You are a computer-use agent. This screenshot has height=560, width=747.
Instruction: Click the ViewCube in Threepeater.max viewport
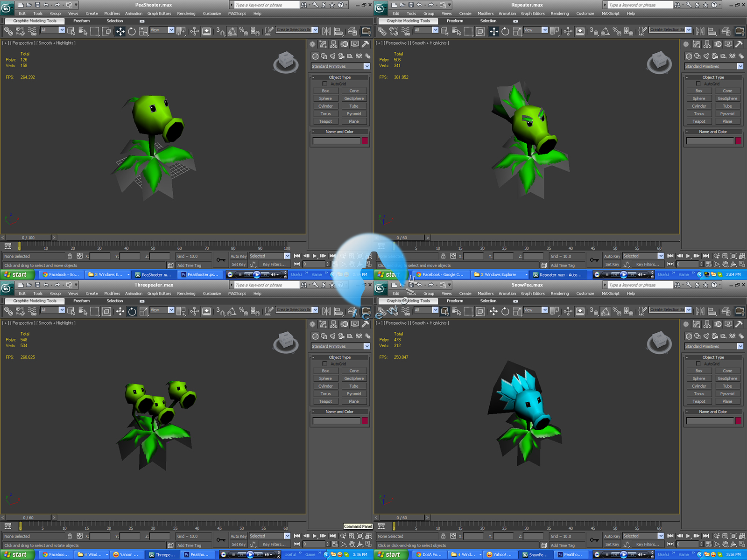(x=286, y=342)
